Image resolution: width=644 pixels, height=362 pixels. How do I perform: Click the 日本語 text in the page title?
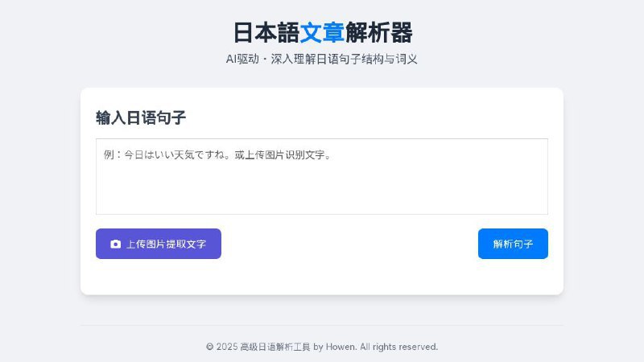pyautogui.click(x=266, y=33)
